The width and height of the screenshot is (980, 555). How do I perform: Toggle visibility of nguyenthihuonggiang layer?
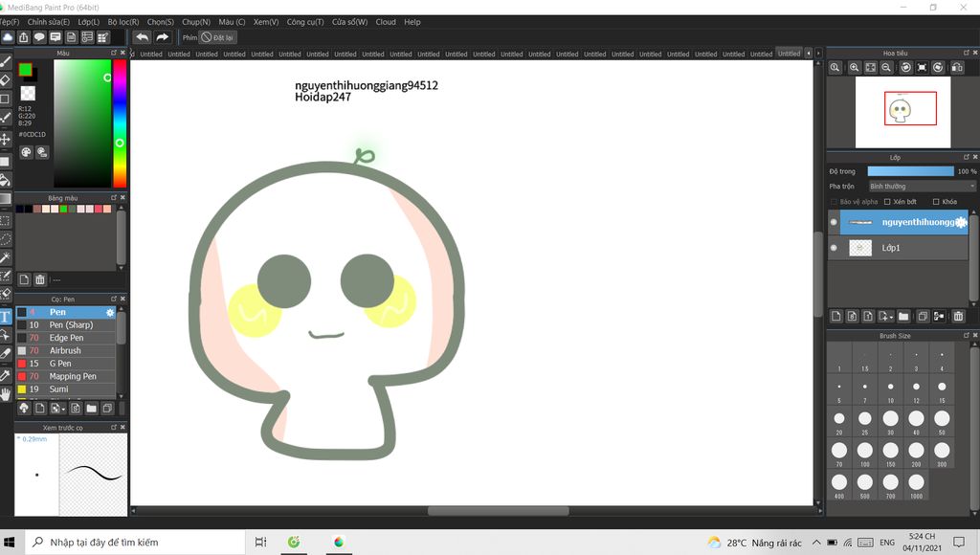coord(834,222)
